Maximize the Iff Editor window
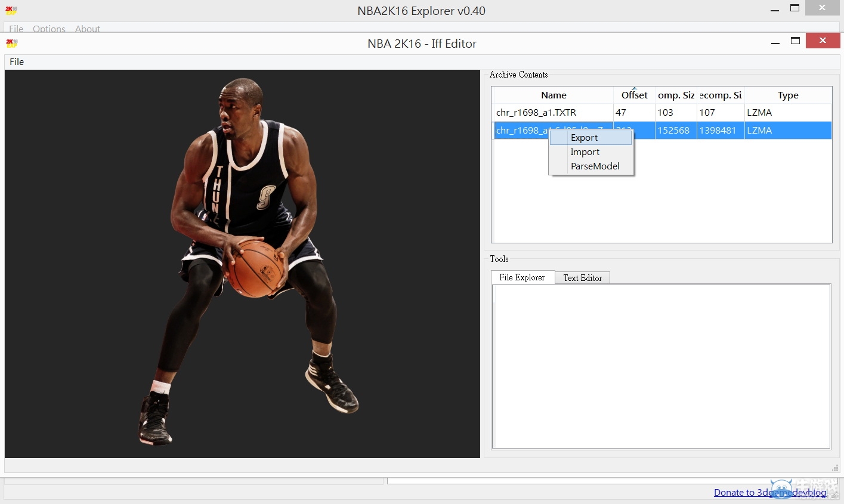 point(795,41)
